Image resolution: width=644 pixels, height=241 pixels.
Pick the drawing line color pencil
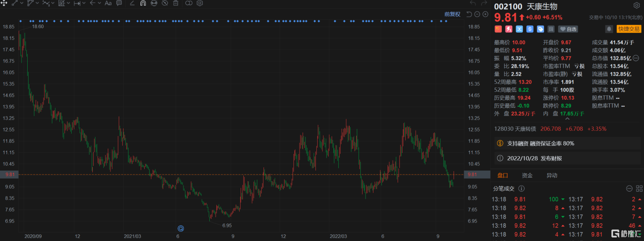click(132, 3)
